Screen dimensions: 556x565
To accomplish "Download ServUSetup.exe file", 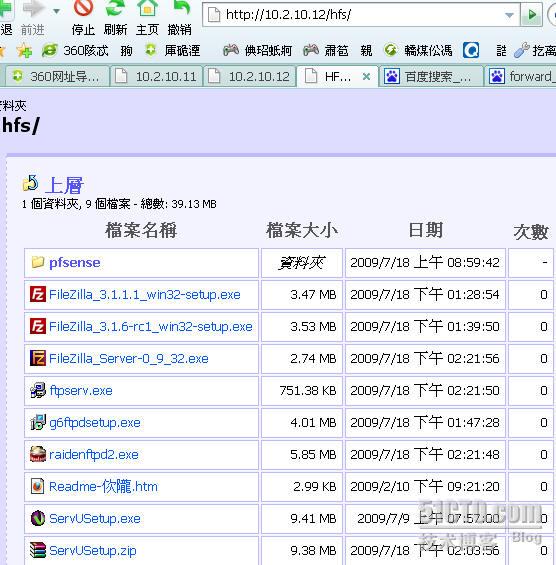I will pos(95,519).
